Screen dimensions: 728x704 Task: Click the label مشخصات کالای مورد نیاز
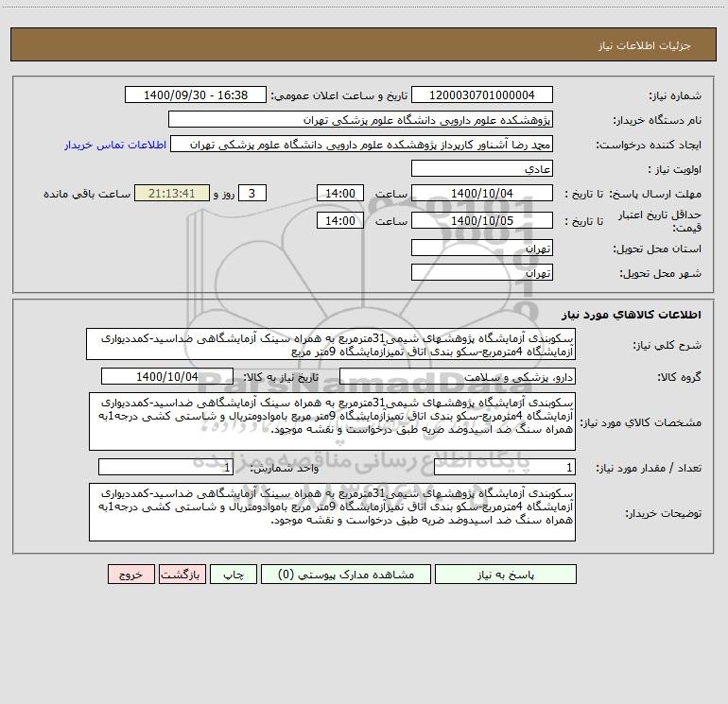click(x=641, y=422)
